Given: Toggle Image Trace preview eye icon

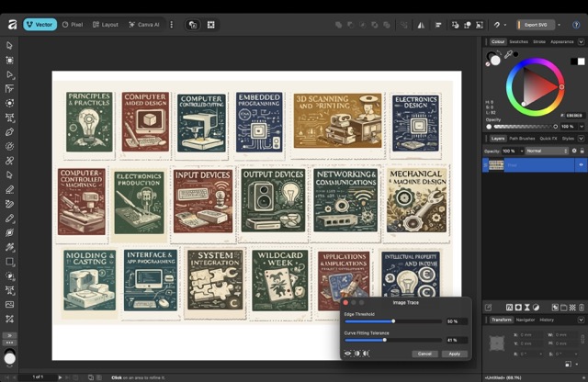Looking at the screenshot, I should point(348,354).
